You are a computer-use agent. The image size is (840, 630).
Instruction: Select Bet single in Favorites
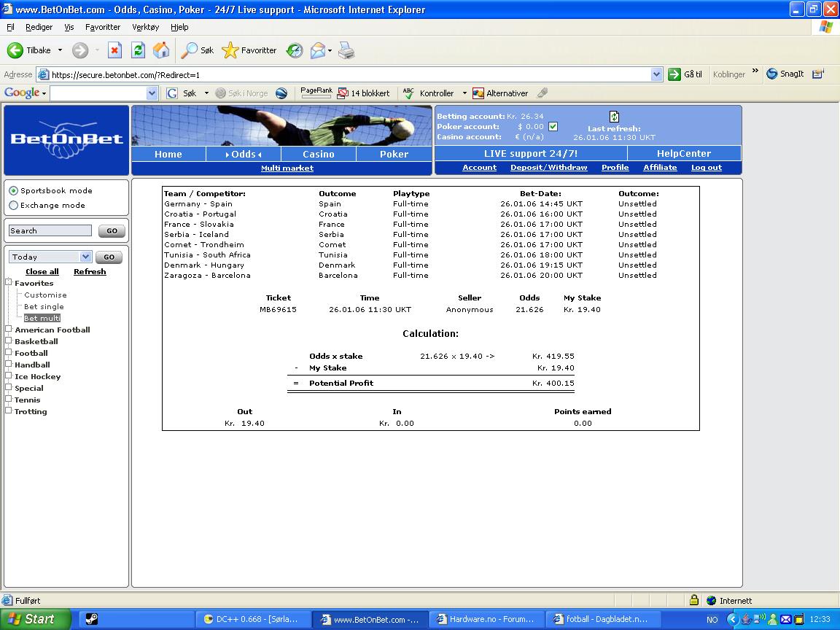click(44, 306)
